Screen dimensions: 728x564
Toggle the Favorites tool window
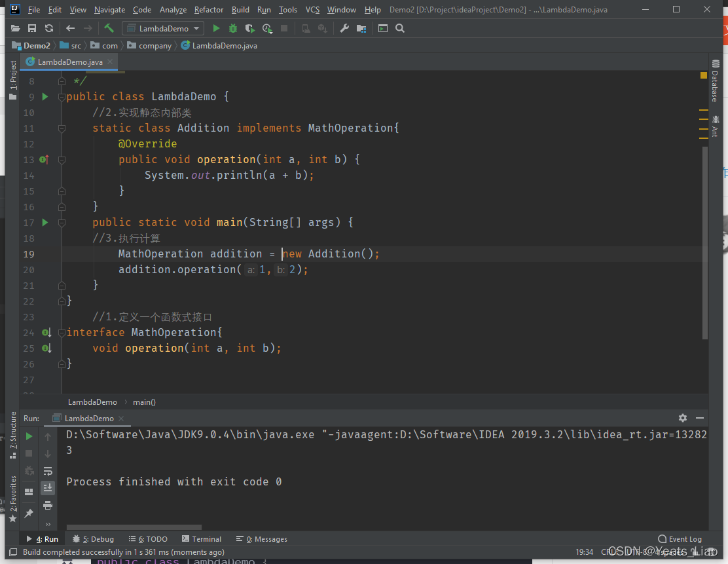tap(13, 498)
